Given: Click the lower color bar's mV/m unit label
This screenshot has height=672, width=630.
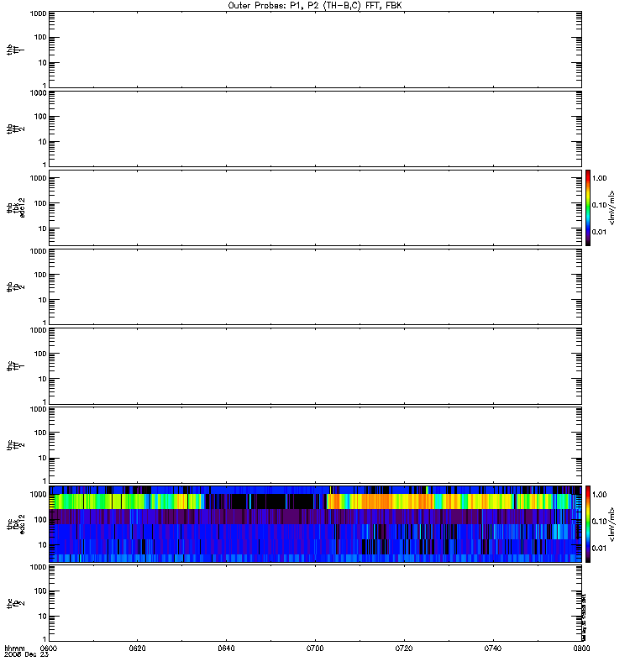Looking at the screenshot, I should click(x=612, y=524).
